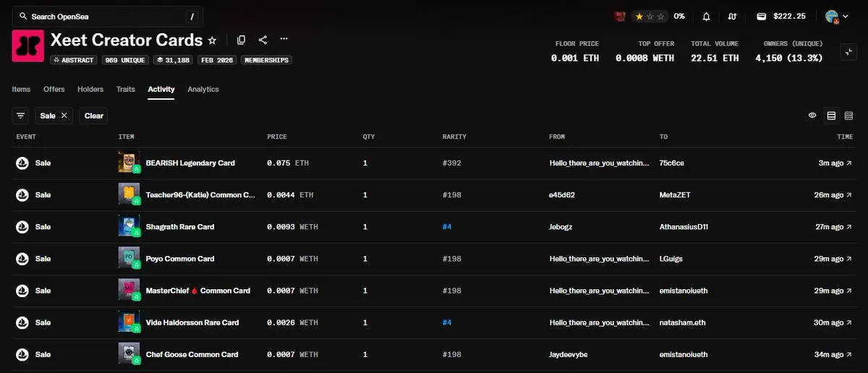Click the 0.075 ETH price

point(288,163)
